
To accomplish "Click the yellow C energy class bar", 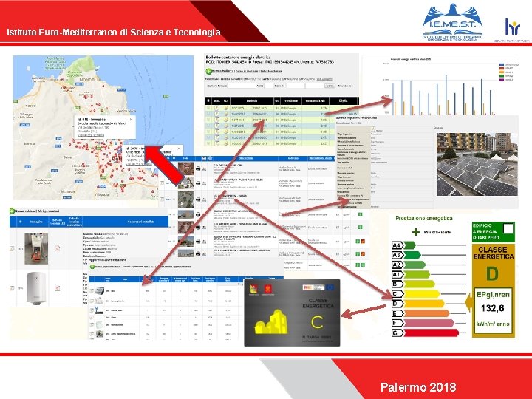I will [x=421, y=294].
